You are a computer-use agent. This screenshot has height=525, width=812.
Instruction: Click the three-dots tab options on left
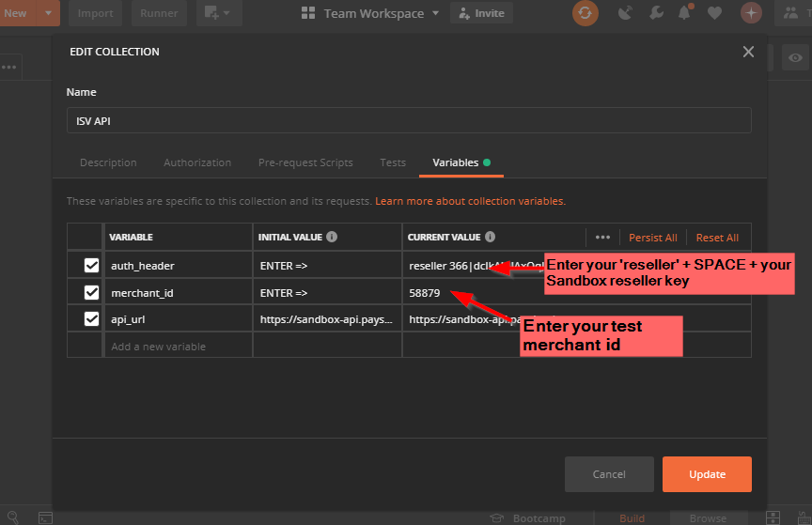tap(8, 67)
